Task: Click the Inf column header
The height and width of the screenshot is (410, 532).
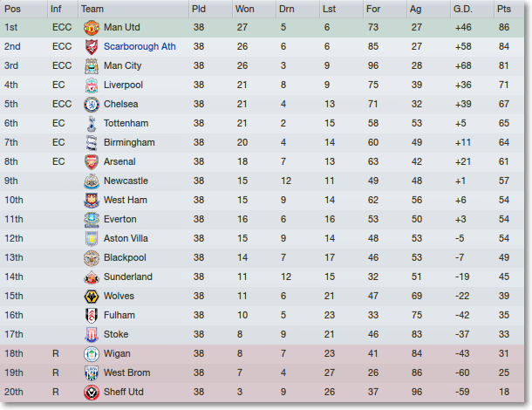Action: tap(56, 9)
